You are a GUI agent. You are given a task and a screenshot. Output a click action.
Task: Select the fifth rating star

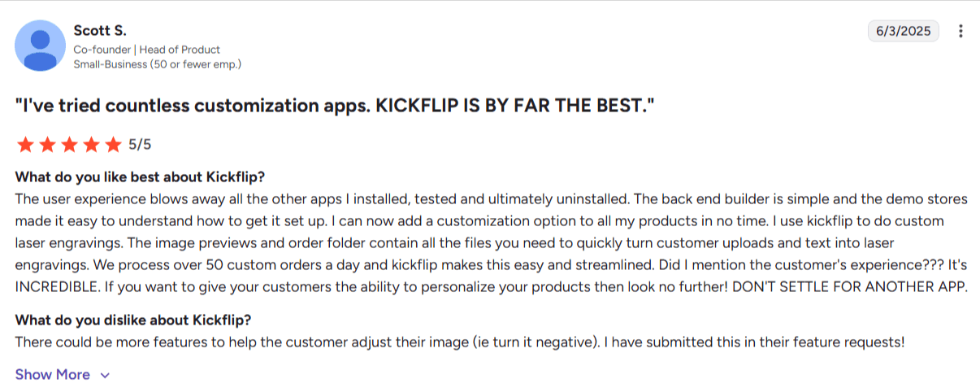point(113,145)
